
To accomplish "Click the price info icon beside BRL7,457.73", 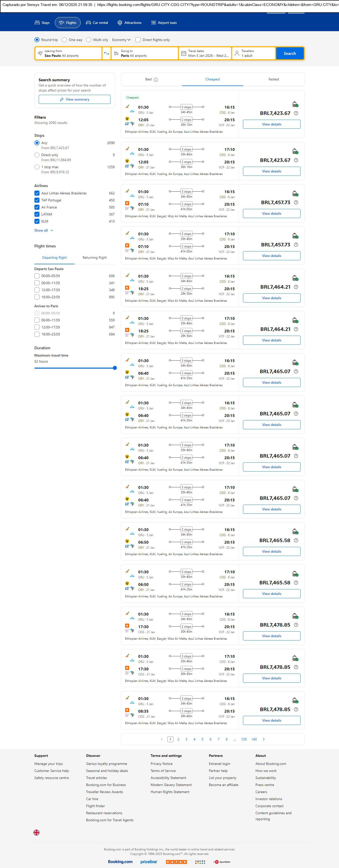I will [x=296, y=202].
